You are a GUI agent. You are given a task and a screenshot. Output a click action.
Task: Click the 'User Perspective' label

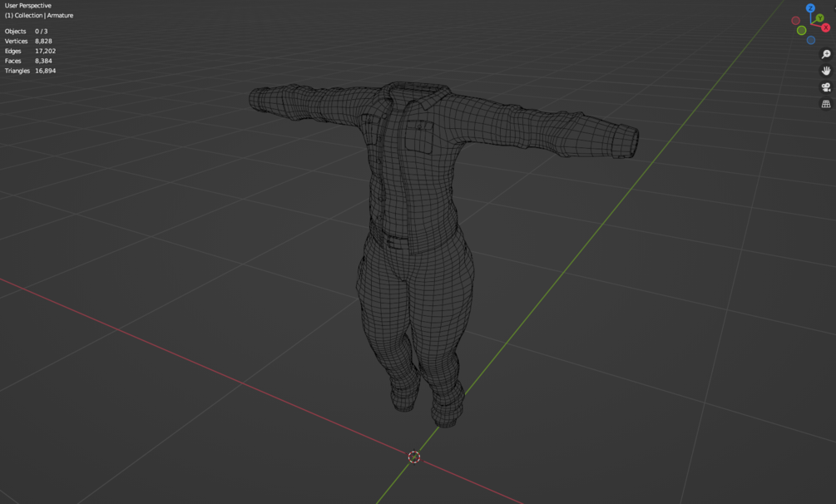27,5
